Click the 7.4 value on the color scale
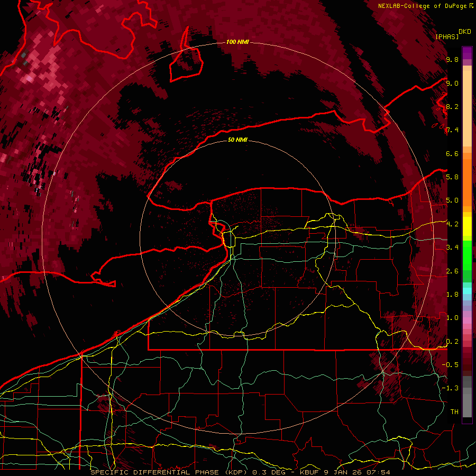The image size is (476, 476). click(x=452, y=130)
